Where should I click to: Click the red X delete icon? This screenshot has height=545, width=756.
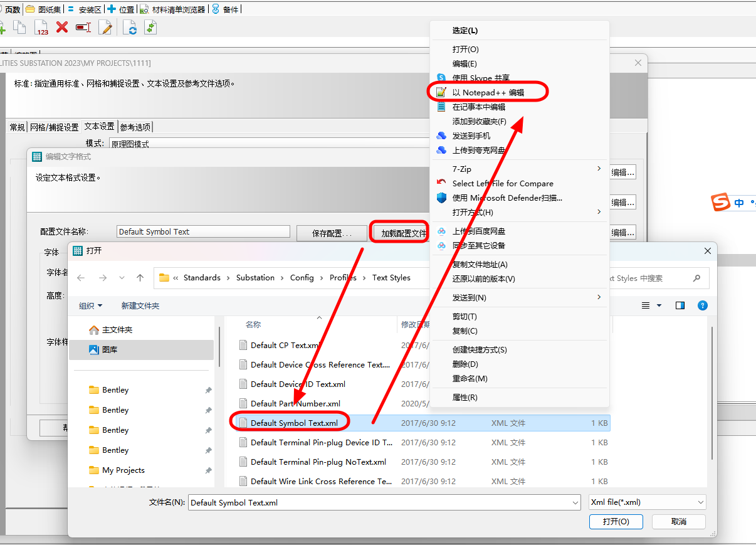(x=62, y=27)
